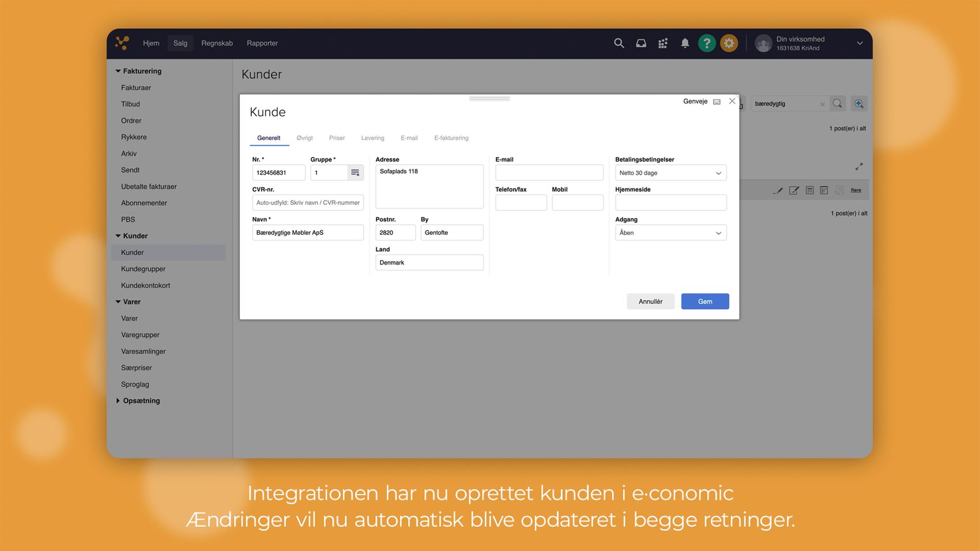Click into the CVR-nr. input field
Screen dimensions: 980x551
[x=308, y=203]
